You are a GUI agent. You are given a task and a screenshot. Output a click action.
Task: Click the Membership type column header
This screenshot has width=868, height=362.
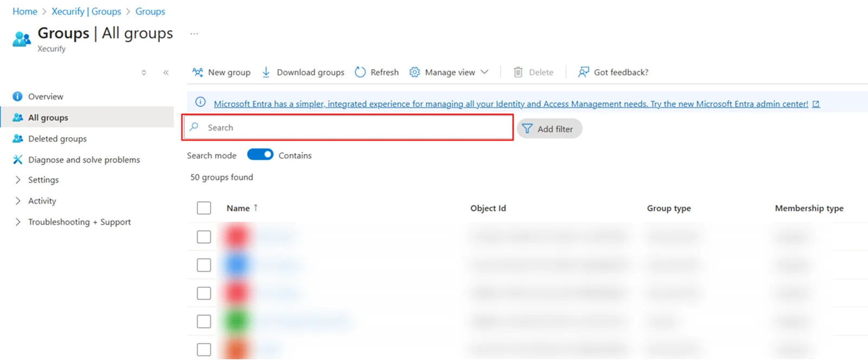coord(809,208)
